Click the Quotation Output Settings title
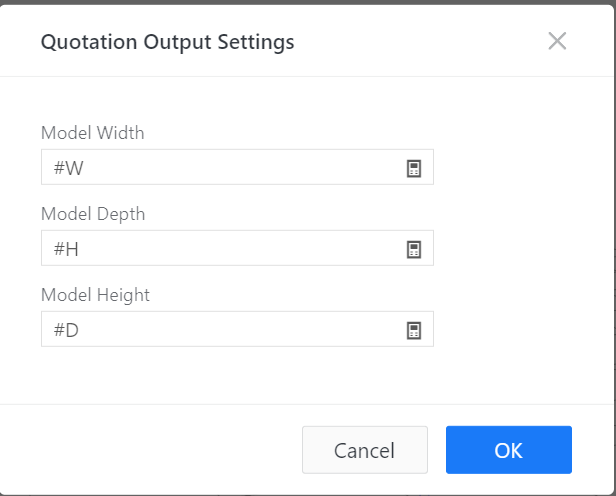 [167, 42]
